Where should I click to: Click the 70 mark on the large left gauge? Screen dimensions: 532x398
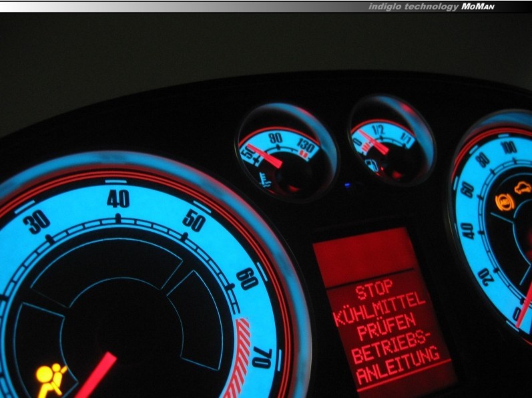(x=262, y=359)
